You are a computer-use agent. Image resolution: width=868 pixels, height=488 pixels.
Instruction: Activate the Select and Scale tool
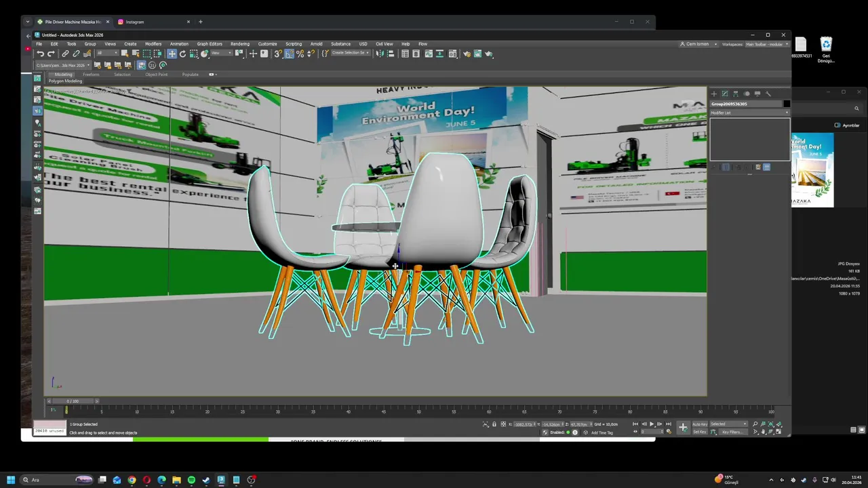(x=193, y=54)
